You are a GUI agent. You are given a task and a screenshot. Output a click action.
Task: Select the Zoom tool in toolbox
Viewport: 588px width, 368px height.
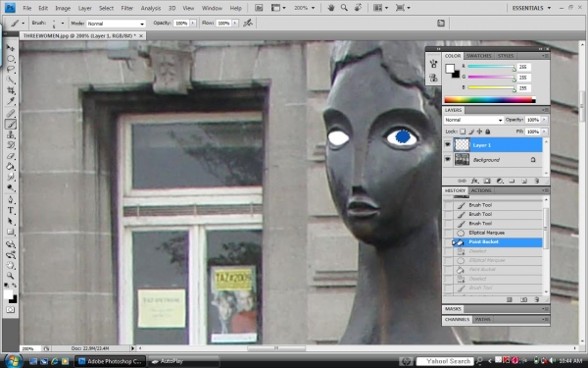coord(11,276)
